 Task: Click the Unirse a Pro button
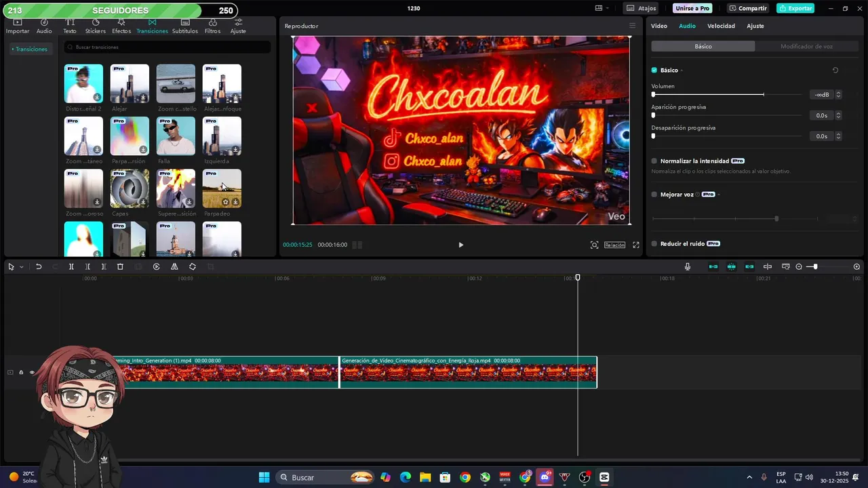point(692,8)
